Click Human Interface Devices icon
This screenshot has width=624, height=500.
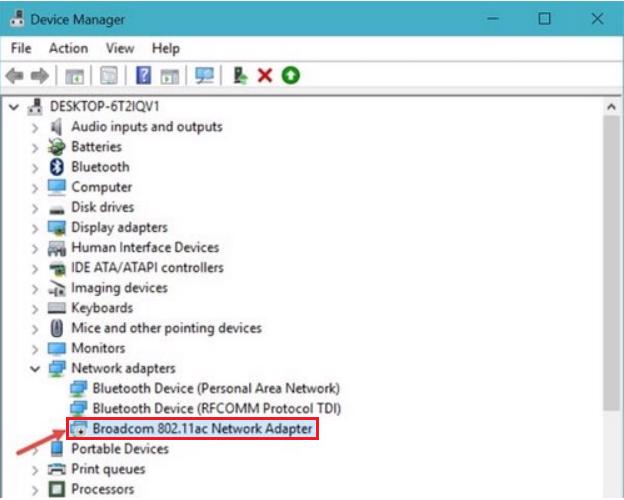[x=57, y=248]
